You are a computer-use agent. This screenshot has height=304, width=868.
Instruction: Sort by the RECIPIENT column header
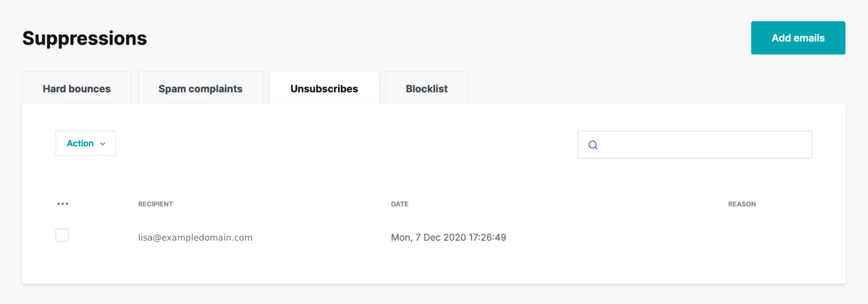[x=155, y=204]
